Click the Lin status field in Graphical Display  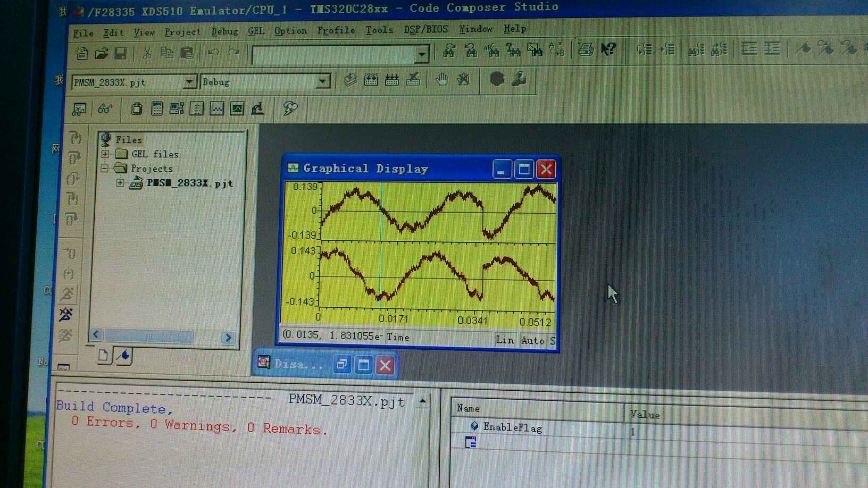pos(505,340)
